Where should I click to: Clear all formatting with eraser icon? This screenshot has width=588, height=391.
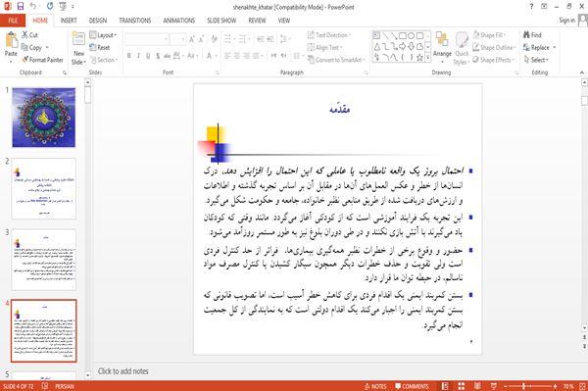point(214,39)
